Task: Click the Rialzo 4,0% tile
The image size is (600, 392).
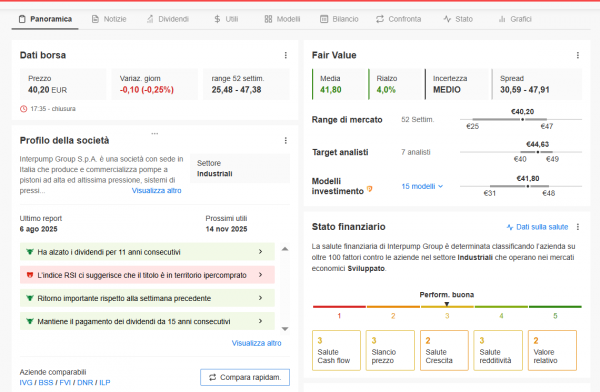Action: pos(396,84)
